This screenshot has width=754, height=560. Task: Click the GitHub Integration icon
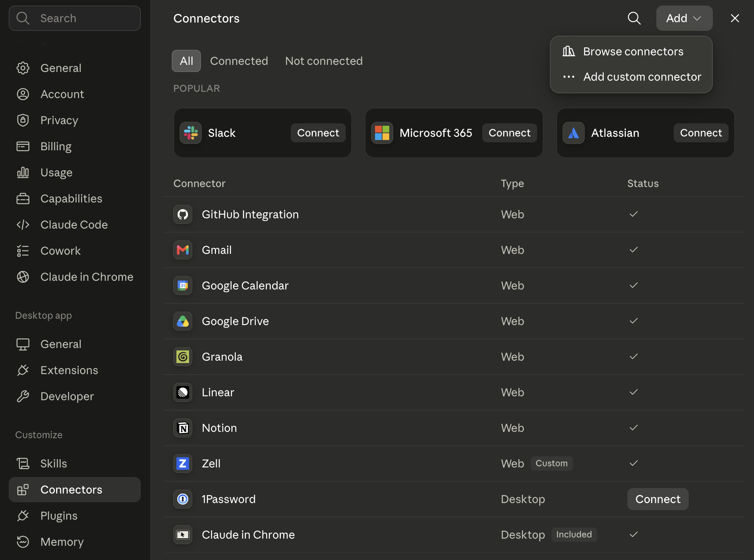[x=183, y=214]
